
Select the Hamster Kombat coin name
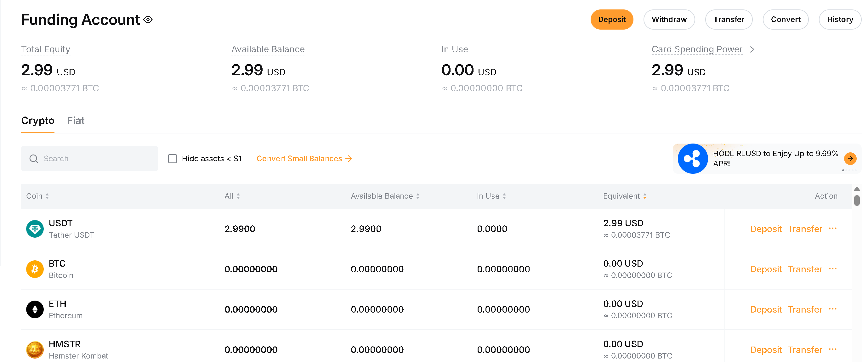coord(78,356)
